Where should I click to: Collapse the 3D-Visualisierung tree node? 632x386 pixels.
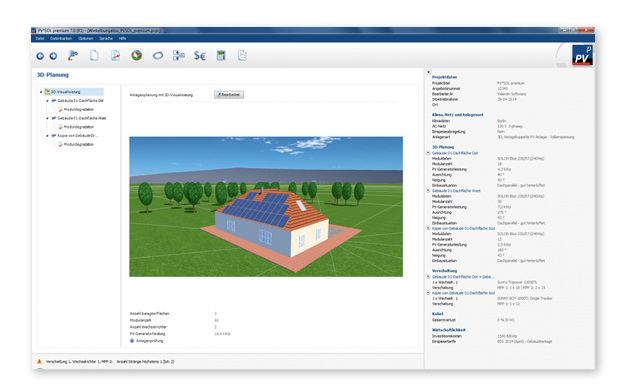[41, 92]
